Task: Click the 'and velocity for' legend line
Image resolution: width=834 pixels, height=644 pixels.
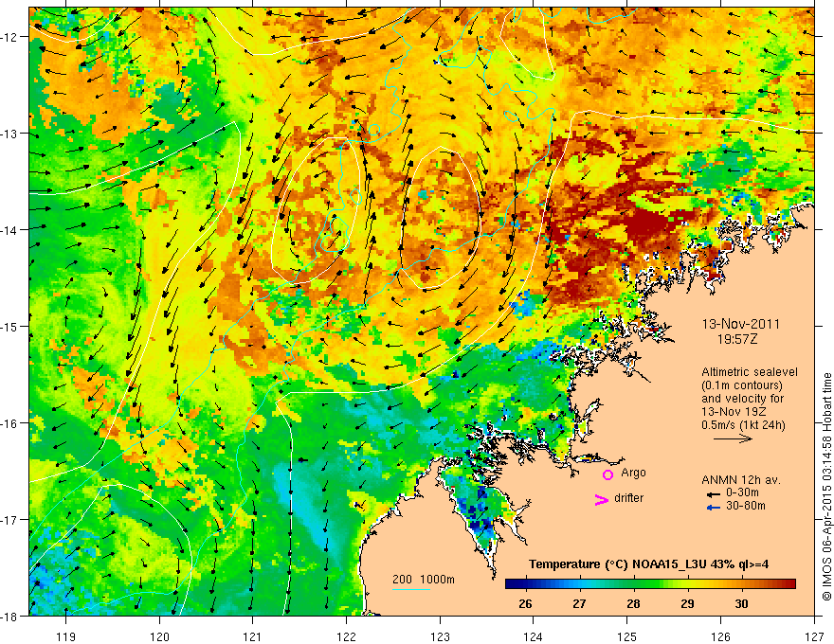Action: tap(742, 399)
